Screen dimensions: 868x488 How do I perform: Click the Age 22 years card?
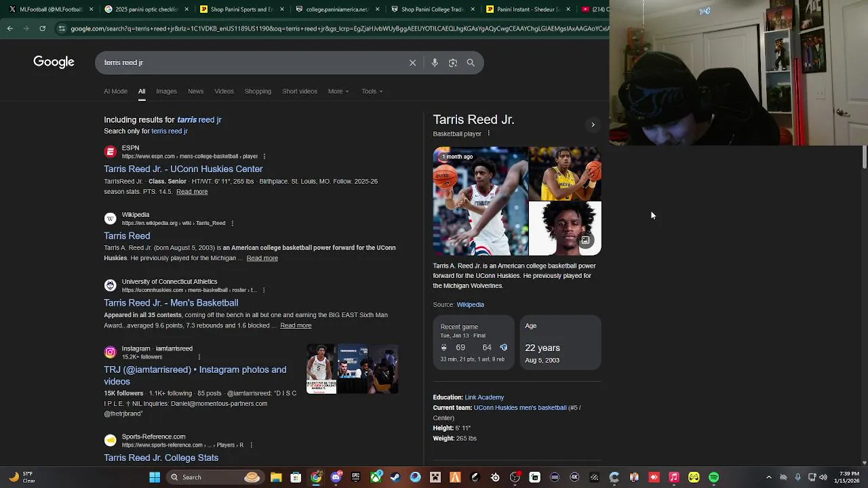point(560,343)
